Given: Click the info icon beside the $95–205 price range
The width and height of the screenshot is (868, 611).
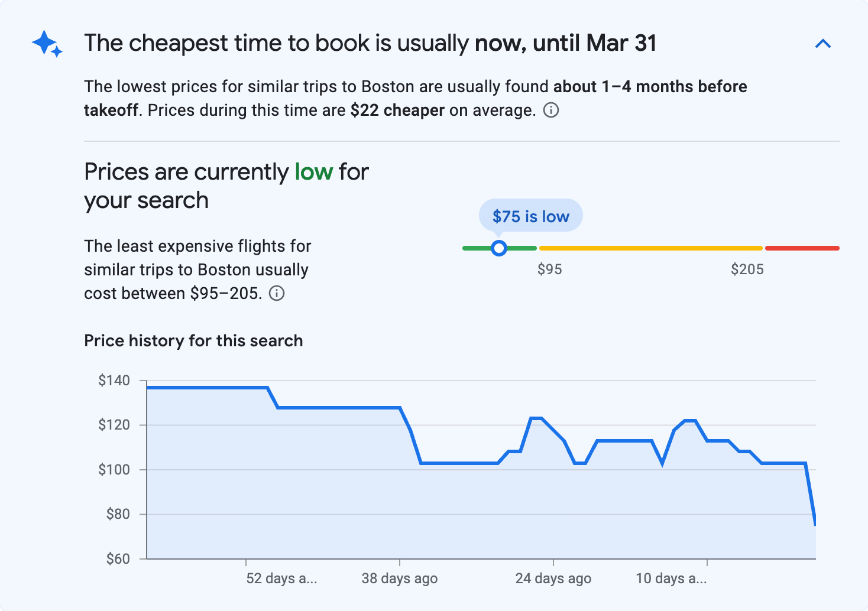Looking at the screenshot, I should tap(277, 293).
